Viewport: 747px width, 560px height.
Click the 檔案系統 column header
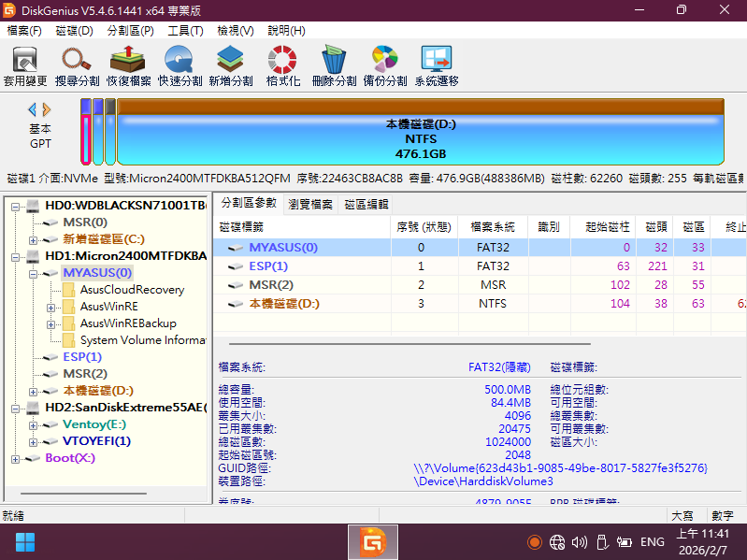pyautogui.click(x=493, y=227)
